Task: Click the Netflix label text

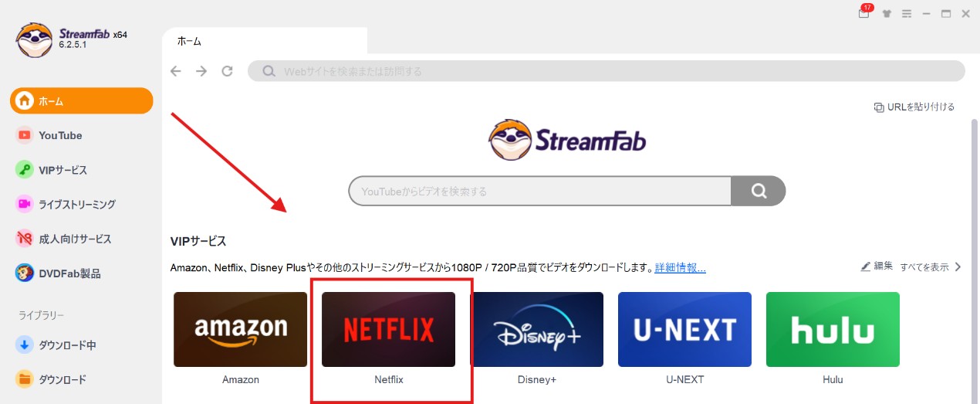Action: click(x=389, y=379)
